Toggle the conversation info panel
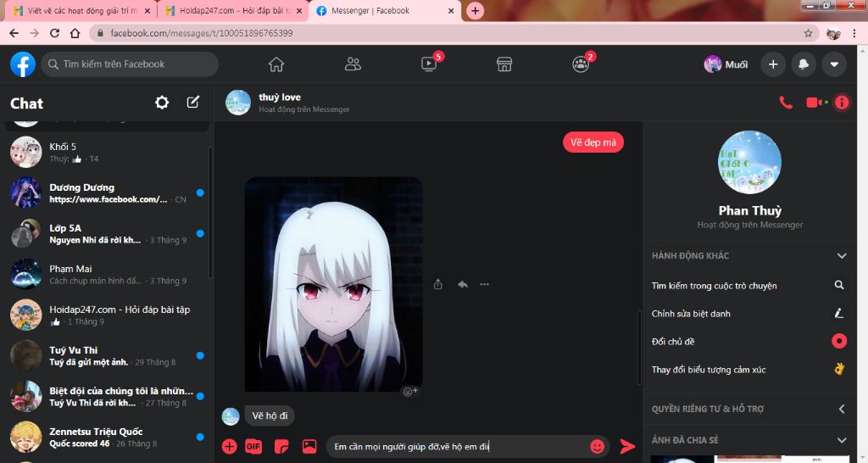 tap(842, 103)
